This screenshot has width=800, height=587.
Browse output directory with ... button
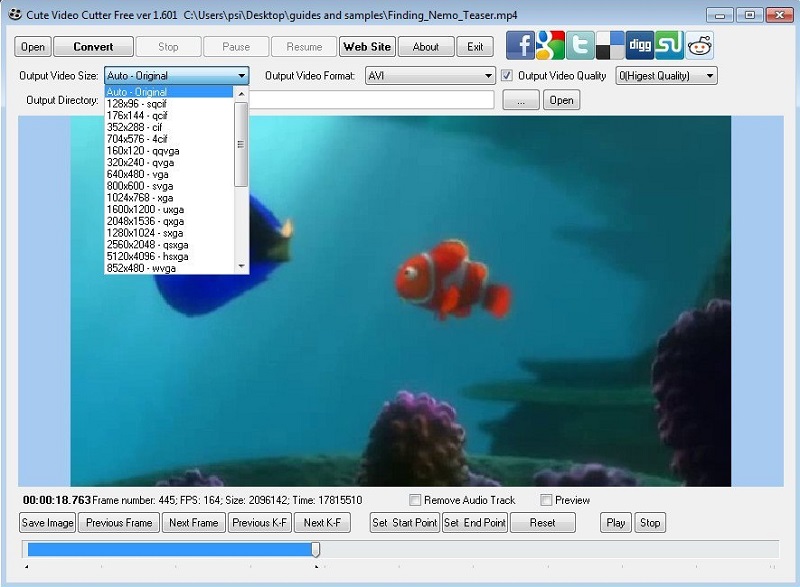click(521, 100)
